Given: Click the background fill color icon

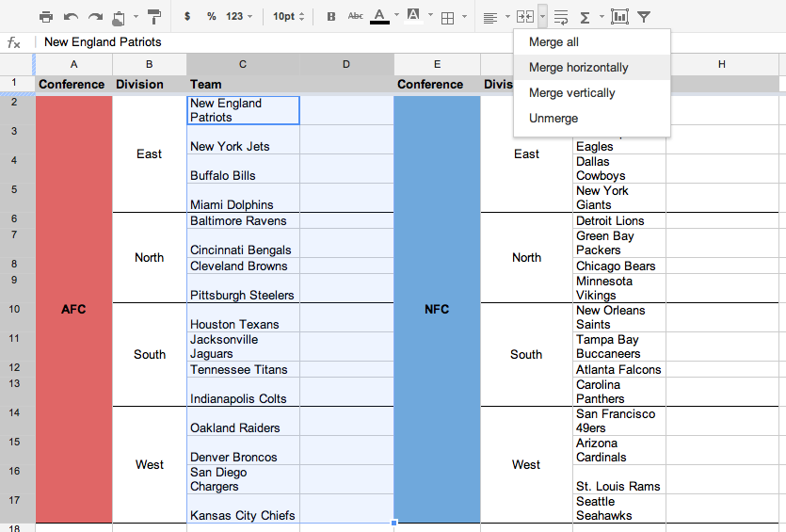Looking at the screenshot, I should [x=413, y=17].
